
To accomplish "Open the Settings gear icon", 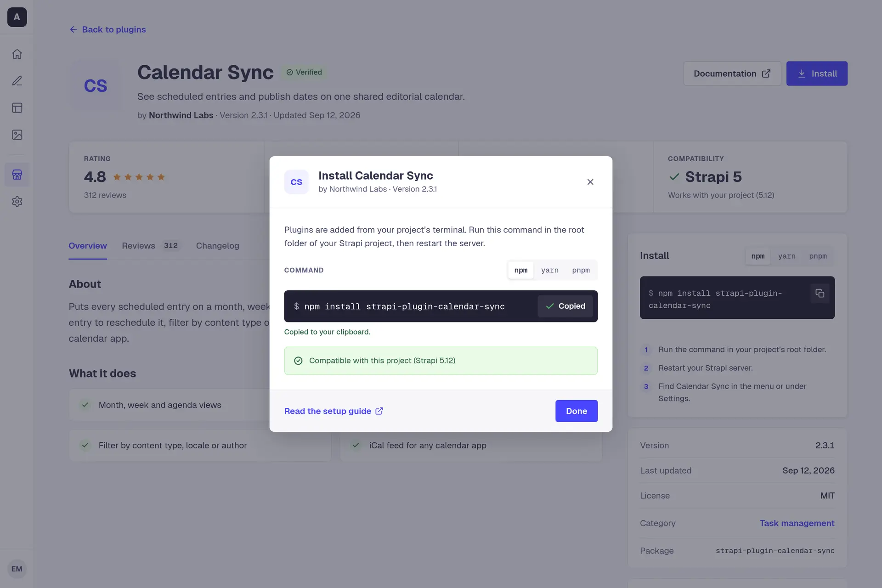I will 17,202.
